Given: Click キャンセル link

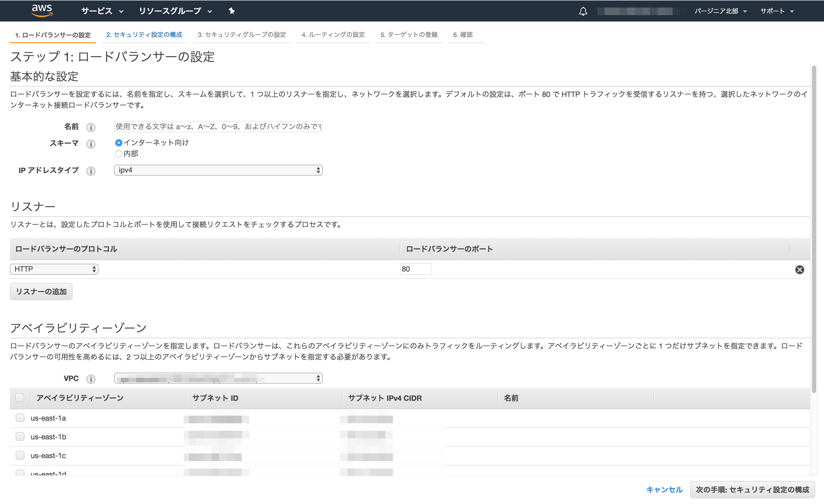Looking at the screenshot, I should point(664,490).
